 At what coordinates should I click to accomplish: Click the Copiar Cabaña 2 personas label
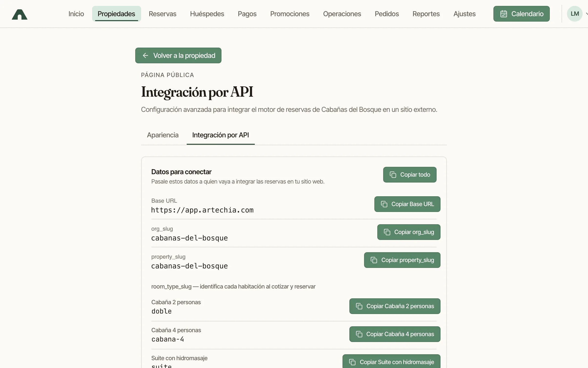(x=400, y=306)
